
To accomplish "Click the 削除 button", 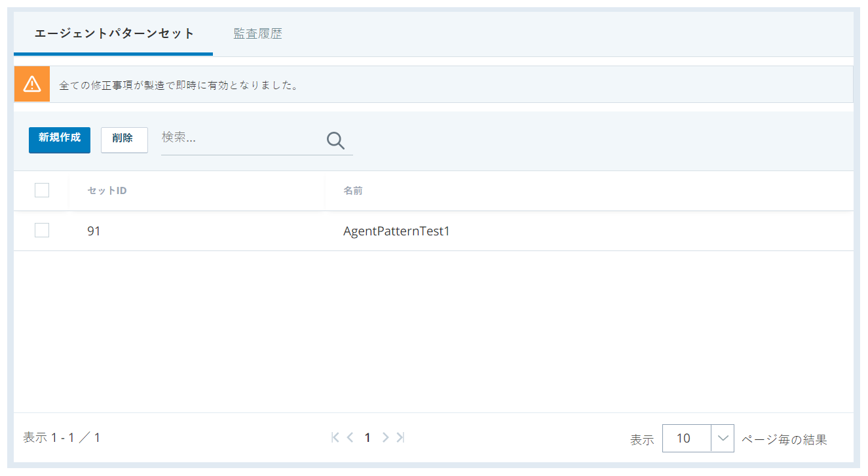I will point(124,140).
